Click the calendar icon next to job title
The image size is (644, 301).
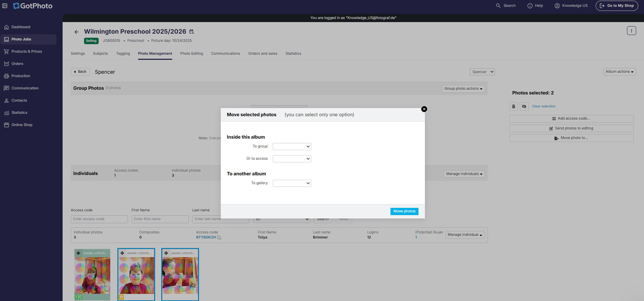tap(192, 32)
